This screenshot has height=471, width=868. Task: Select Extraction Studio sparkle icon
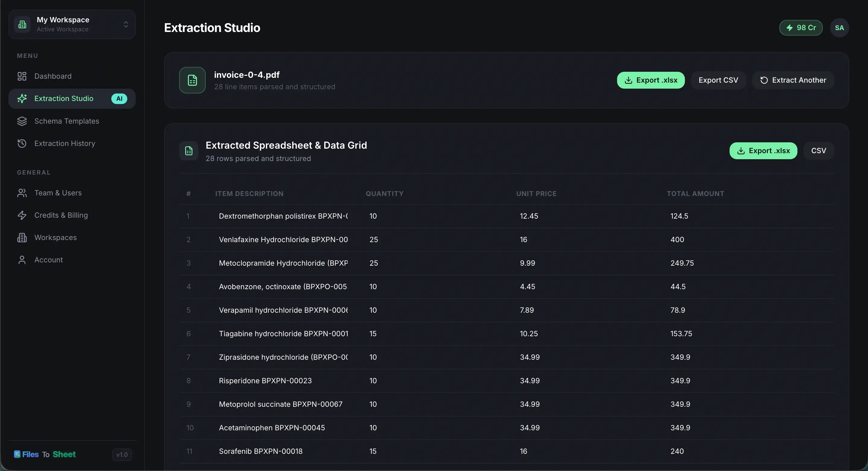tap(22, 98)
